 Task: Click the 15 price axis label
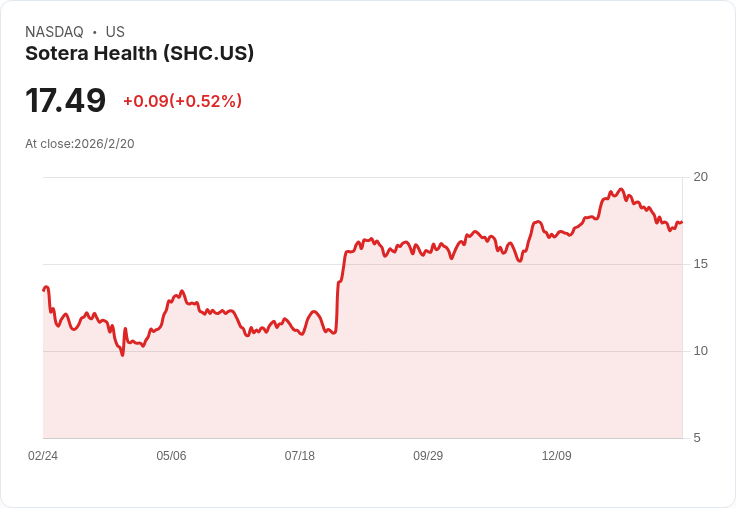click(x=700, y=264)
